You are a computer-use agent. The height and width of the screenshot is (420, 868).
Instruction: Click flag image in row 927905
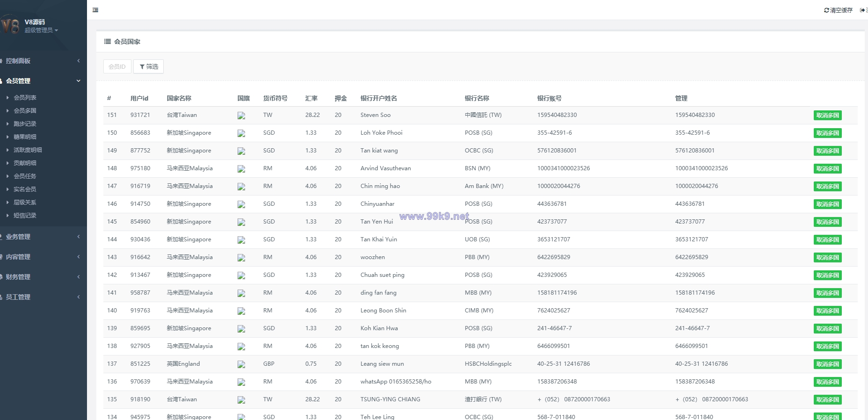tap(241, 347)
